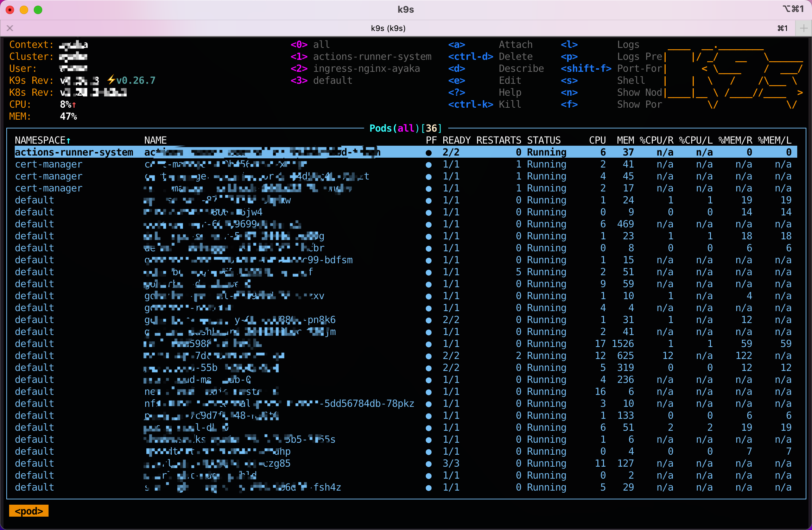Click the NAME column header
This screenshot has height=530, width=812.
156,140
